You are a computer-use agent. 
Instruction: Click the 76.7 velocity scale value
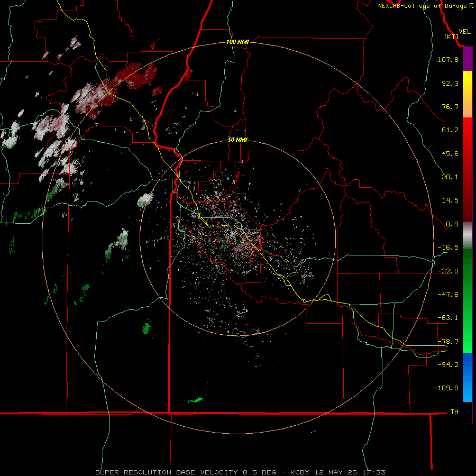pos(450,106)
